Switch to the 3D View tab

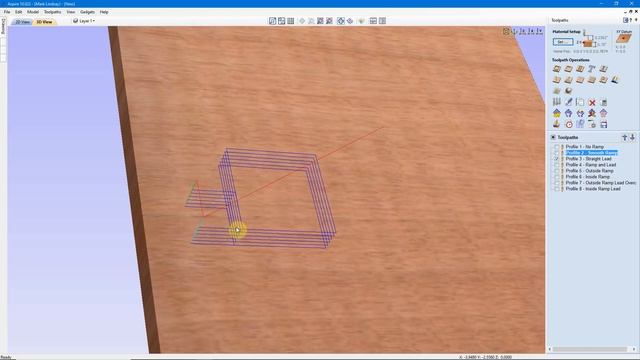click(x=44, y=22)
